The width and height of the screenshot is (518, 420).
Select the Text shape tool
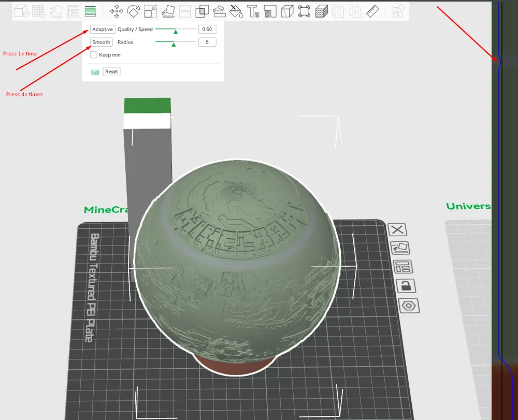pyautogui.click(x=253, y=11)
